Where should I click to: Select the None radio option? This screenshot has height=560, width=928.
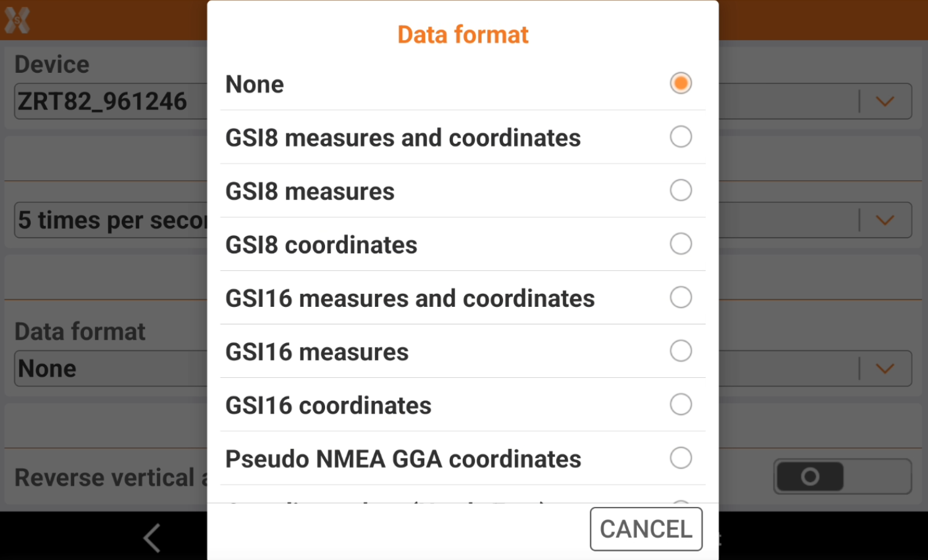pos(680,83)
